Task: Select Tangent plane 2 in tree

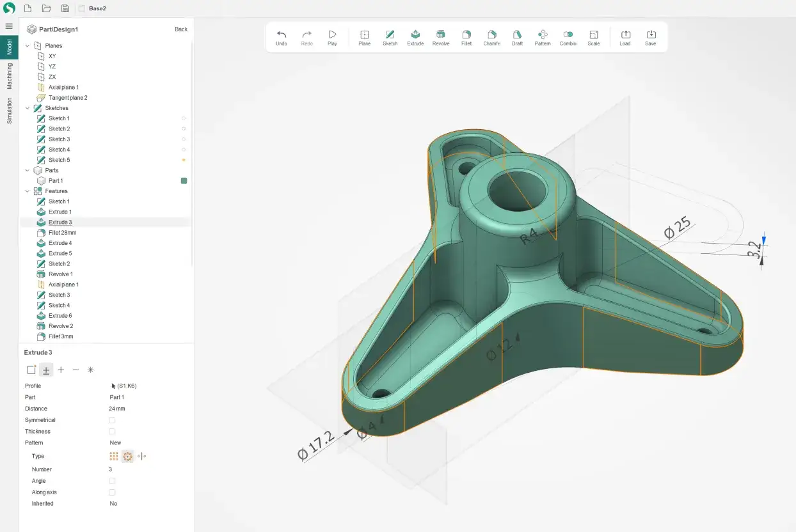Action: coord(68,98)
